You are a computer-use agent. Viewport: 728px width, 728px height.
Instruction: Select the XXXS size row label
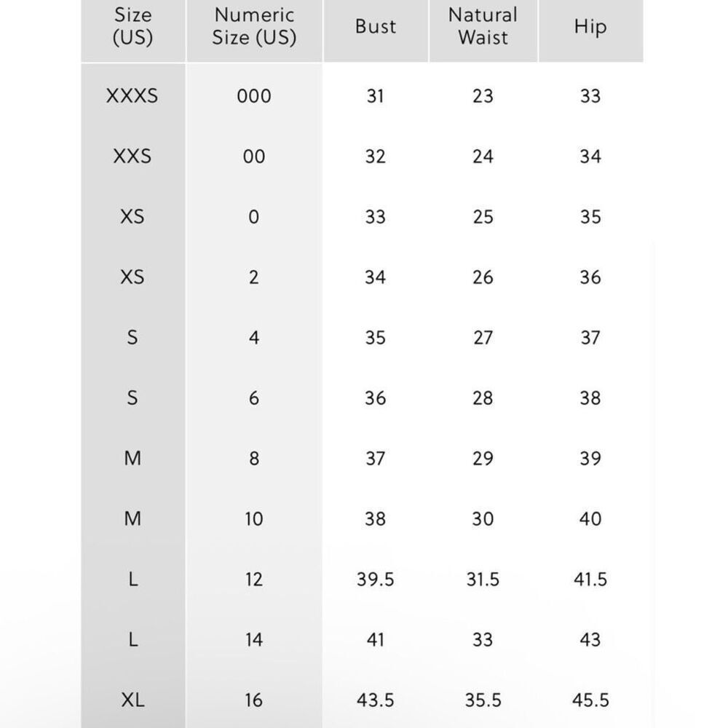(x=132, y=96)
